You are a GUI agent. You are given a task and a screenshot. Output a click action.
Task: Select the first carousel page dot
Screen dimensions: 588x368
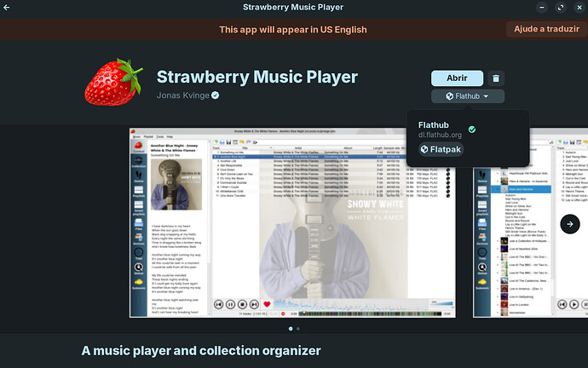291,329
